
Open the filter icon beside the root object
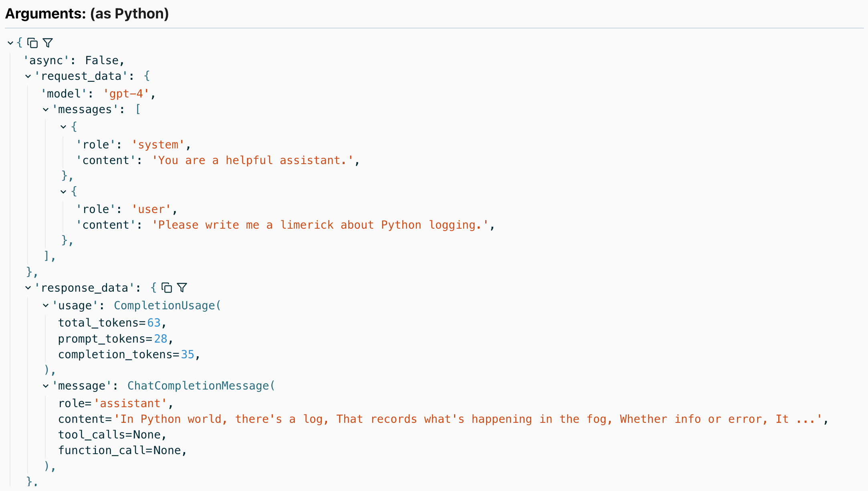48,42
